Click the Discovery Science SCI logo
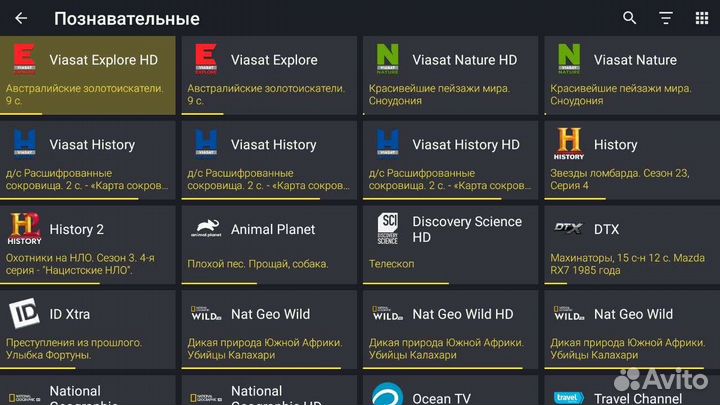This screenshot has width=720, height=405. click(x=388, y=228)
